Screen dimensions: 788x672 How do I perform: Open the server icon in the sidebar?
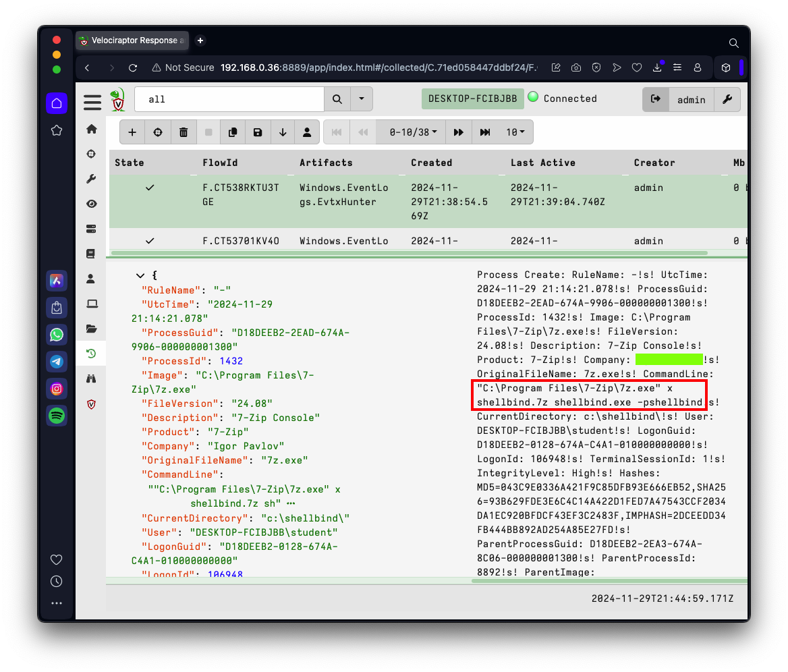click(91, 229)
